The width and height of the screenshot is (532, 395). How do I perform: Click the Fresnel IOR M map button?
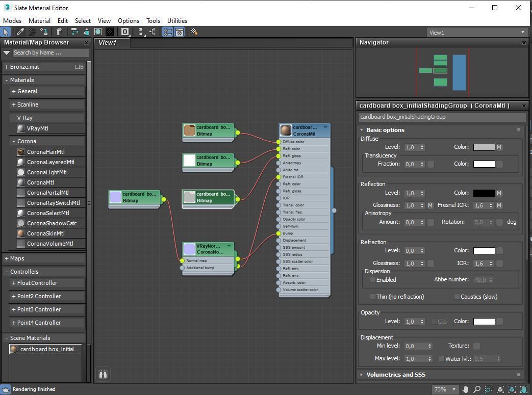[x=499, y=205]
